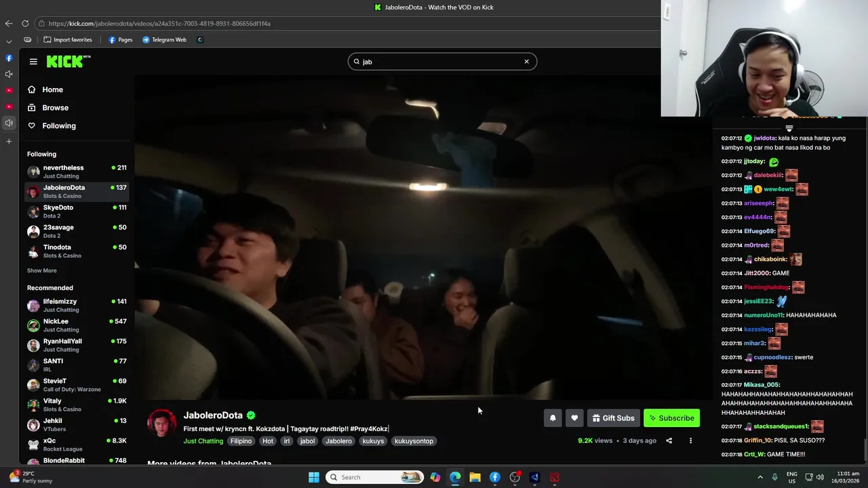Viewport: 868px width, 488px height.
Task: Toggle notification bell for JaboleroDota
Action: 553,418
